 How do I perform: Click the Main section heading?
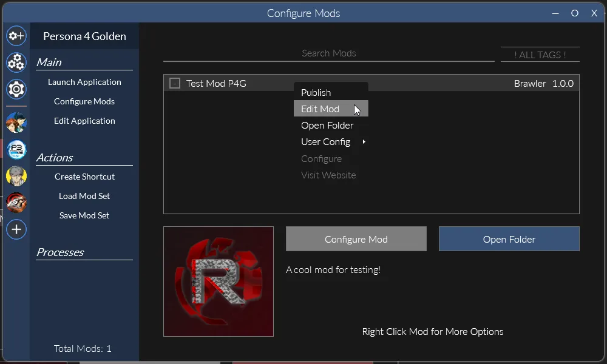point(49,62)
